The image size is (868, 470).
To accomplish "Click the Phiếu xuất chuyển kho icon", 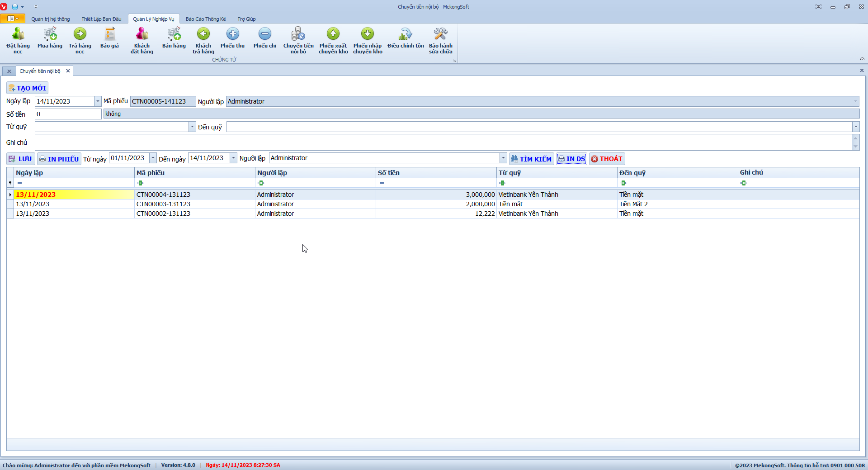I will click(333, 40).
